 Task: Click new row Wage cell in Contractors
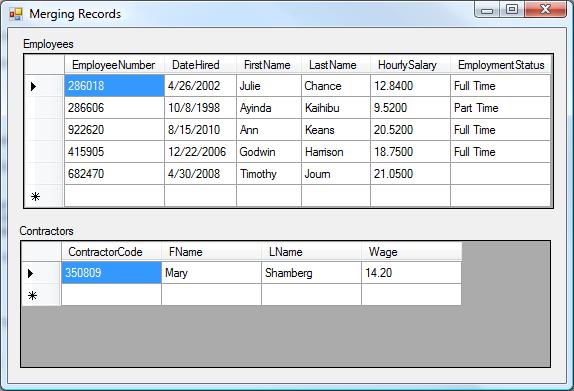[411, 295]
